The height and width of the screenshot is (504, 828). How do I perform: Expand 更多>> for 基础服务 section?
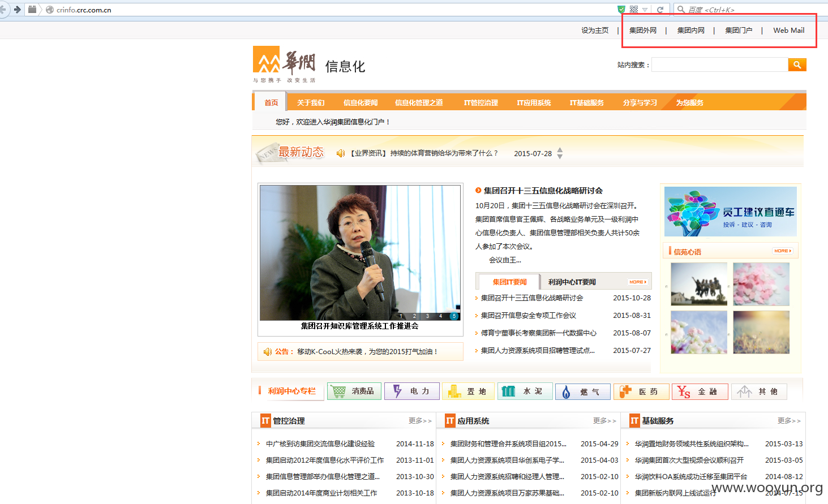coord(789,421)
